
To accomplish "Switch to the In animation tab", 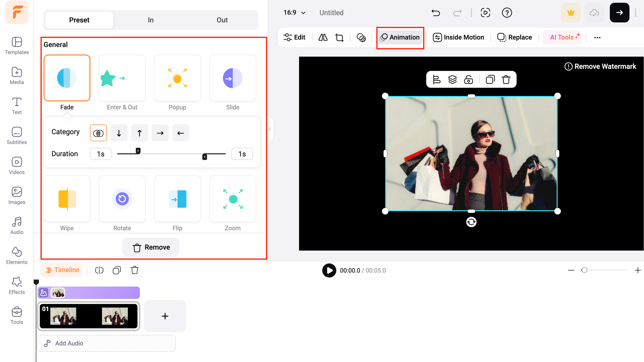I will pos(151,20).
